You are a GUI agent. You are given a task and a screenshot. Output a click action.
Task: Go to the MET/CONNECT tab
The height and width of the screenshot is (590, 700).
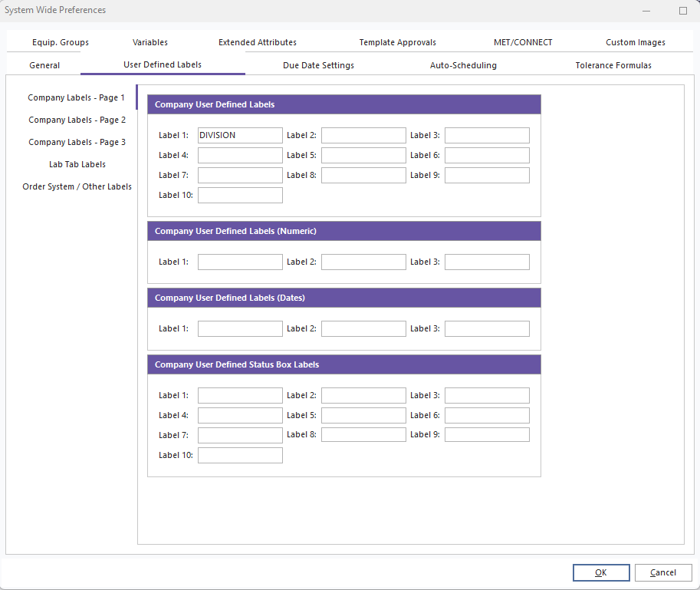tap(523, 42)
